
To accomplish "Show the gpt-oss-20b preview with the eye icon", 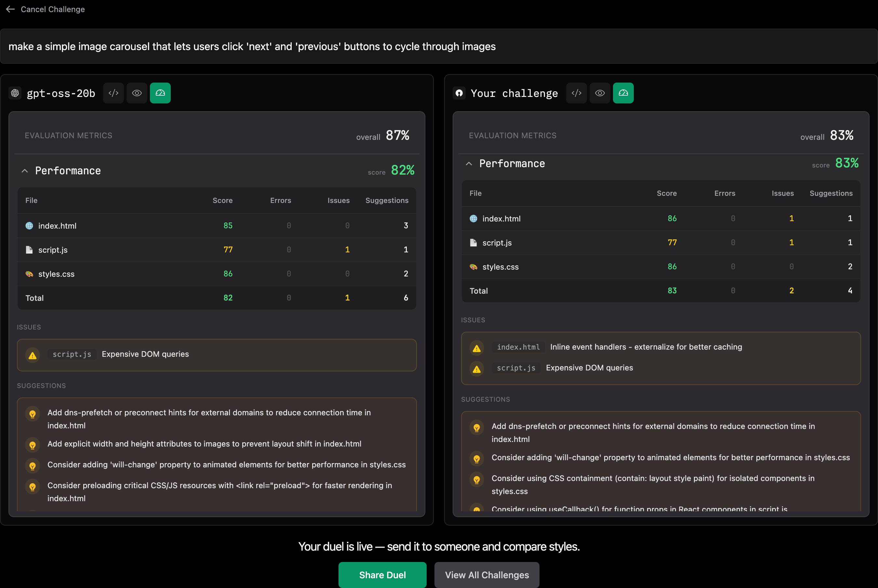I will [x=137, y=93].
